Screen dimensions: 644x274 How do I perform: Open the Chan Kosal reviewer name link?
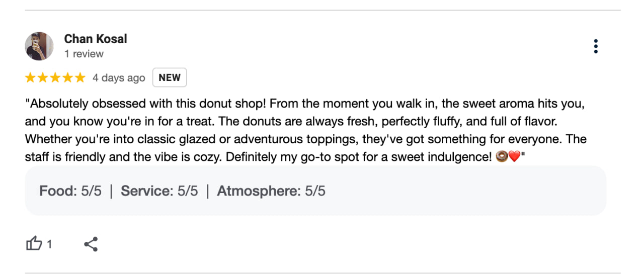[96, 39]
